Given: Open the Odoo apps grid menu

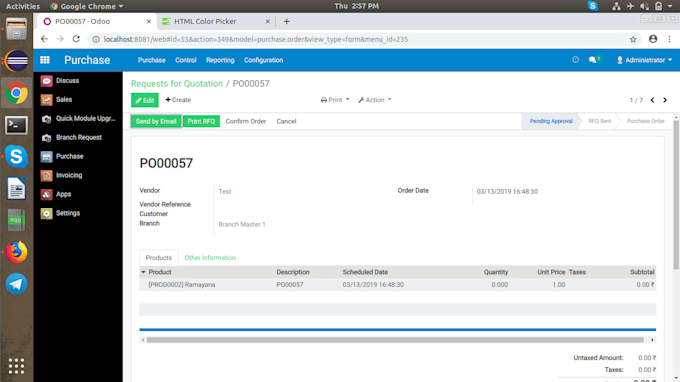Looking at the screenshot, I should 45,60.
